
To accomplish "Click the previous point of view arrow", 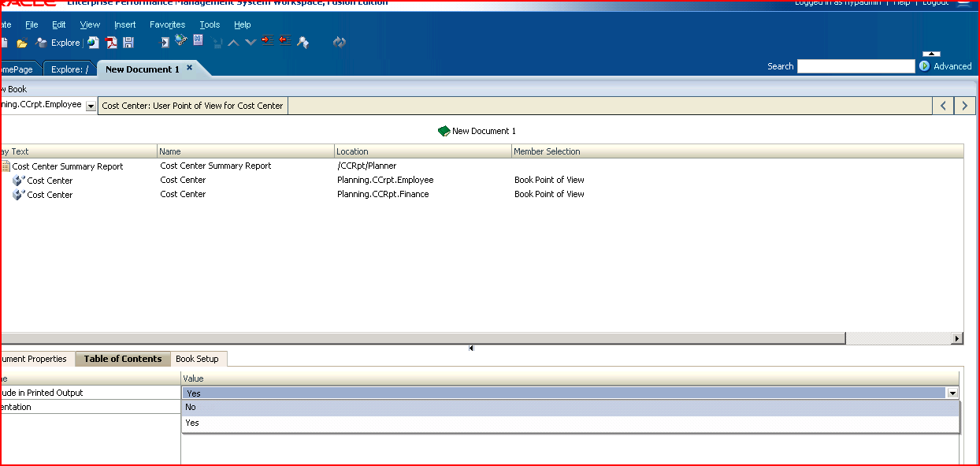I will (x=943, y=106).
